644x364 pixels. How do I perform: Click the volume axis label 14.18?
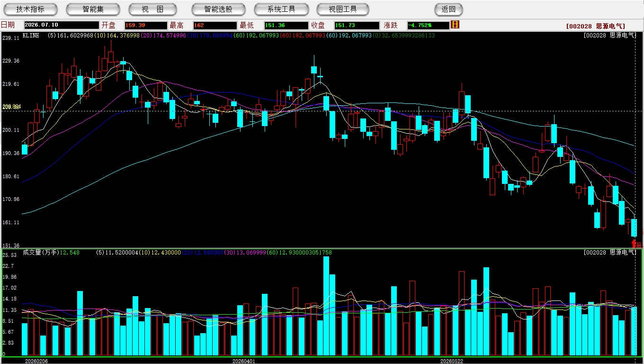9,299
